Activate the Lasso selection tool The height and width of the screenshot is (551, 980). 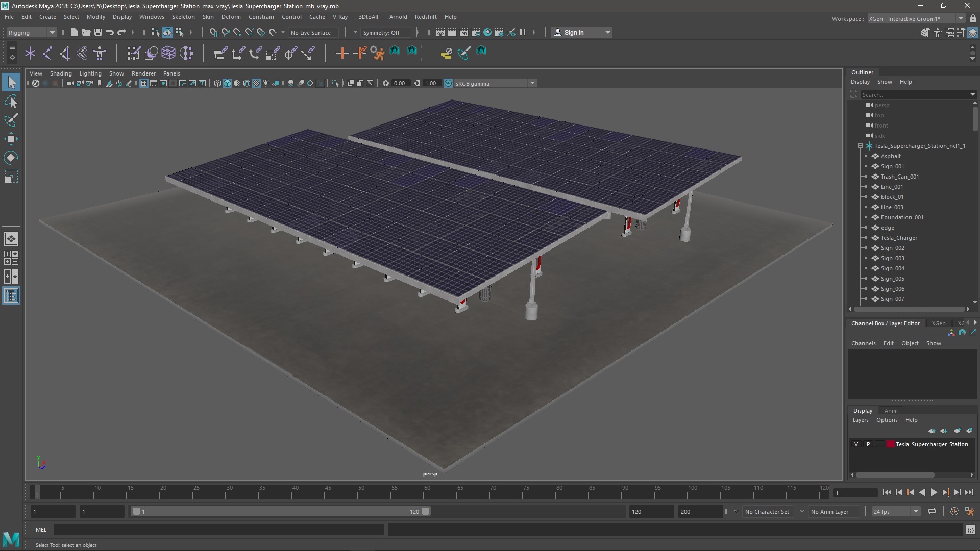pos(11,102)
